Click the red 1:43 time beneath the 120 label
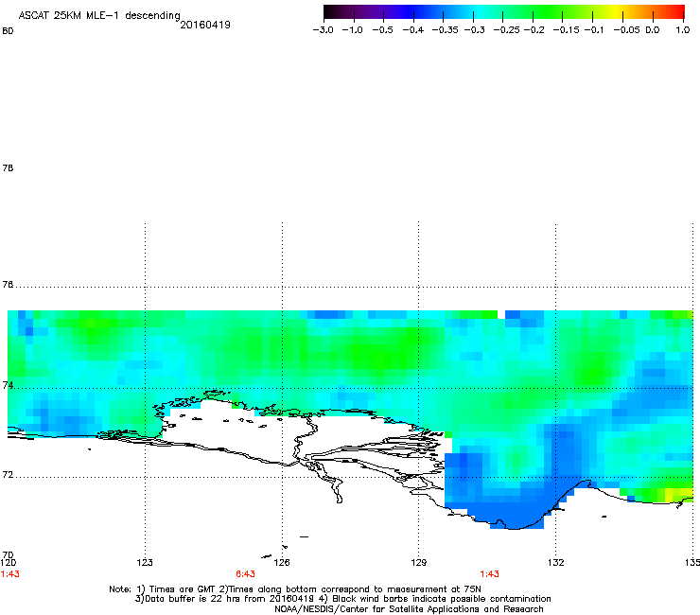This screenshot has width=700, height=615. point(9,574)
